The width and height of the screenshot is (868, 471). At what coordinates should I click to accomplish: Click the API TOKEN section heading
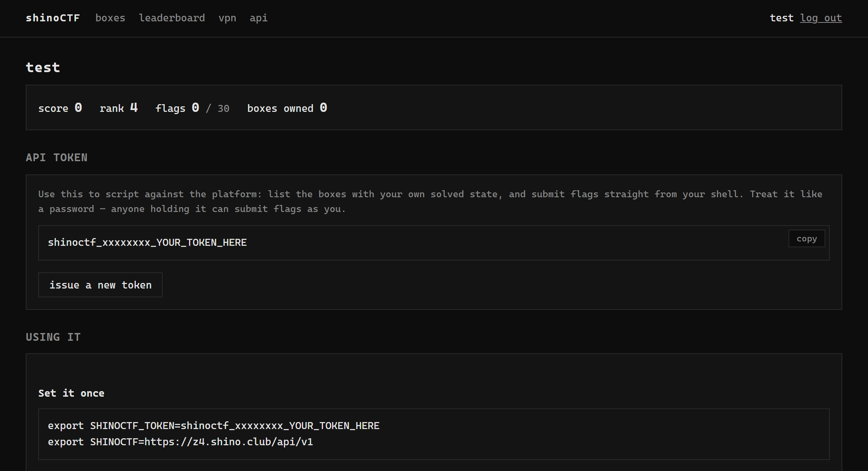tap(57, 157)
